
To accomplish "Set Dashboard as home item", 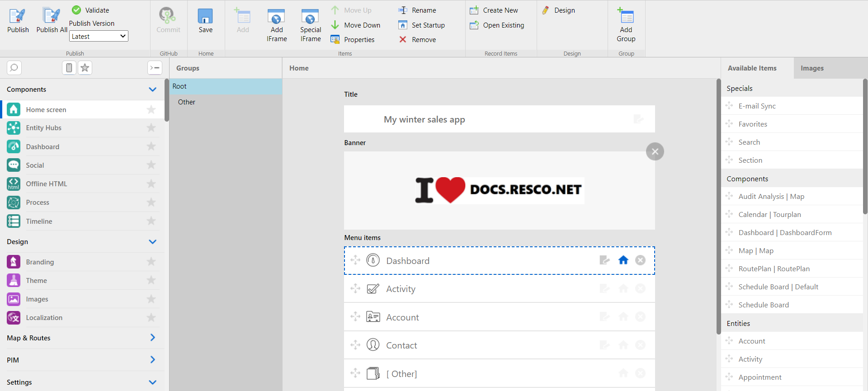I will [623, 260].
